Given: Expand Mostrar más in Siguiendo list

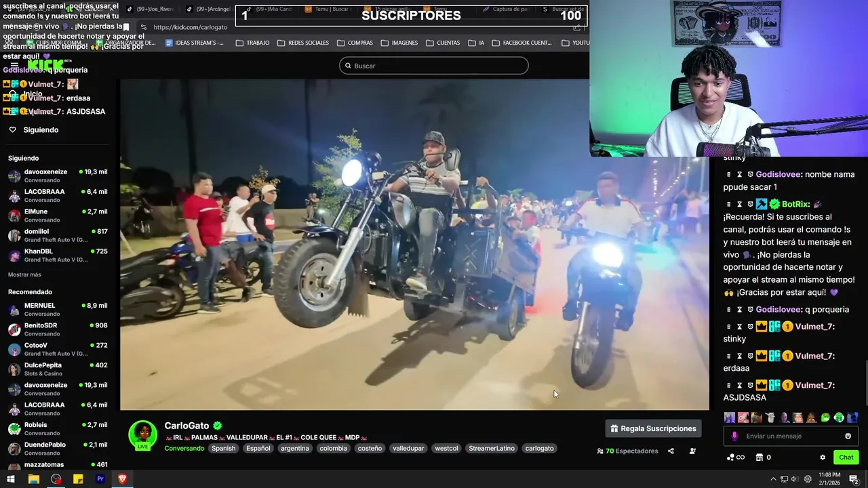Looking at the screenshot, I should point(24,274).
